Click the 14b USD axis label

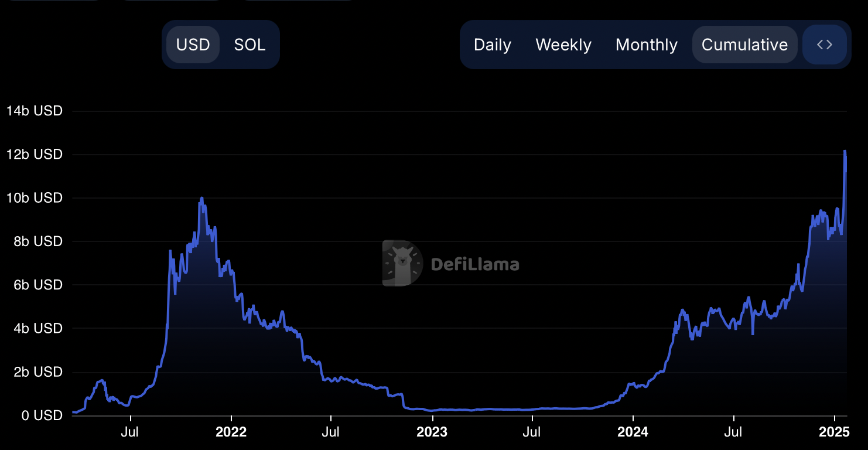click(x=34, y=111)
